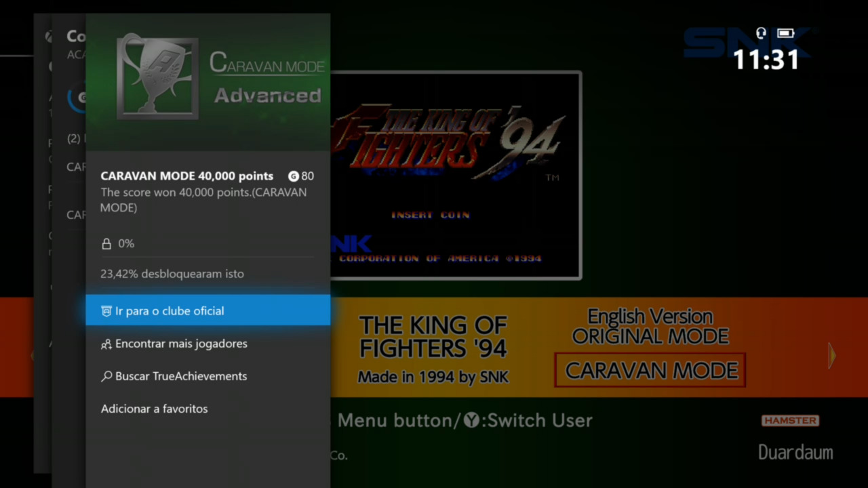
Task: Click the headset icon in status area
Action: [761, 33]
